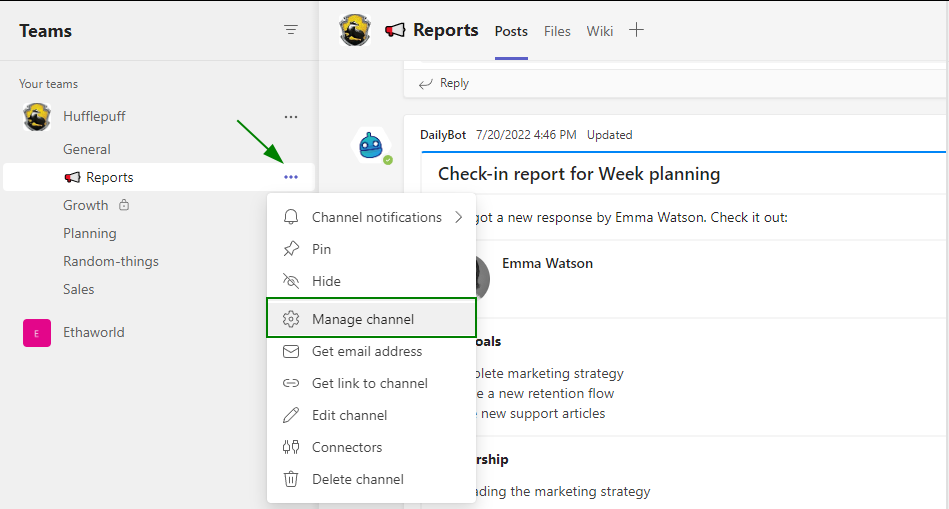Viewport: 949px width, 509px height.
Task: Click the bell icon for Channel notifications
Action: [291, 217]
